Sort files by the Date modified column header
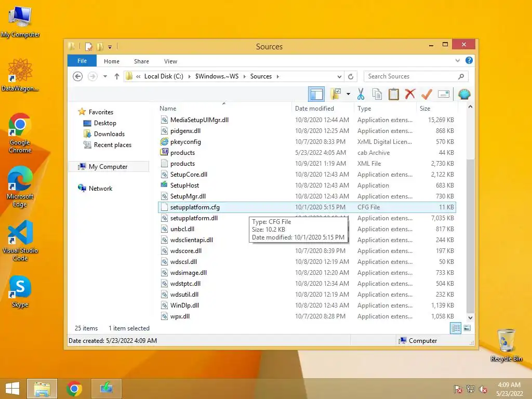This screenshot has width=532, height=399. [323, 108]
